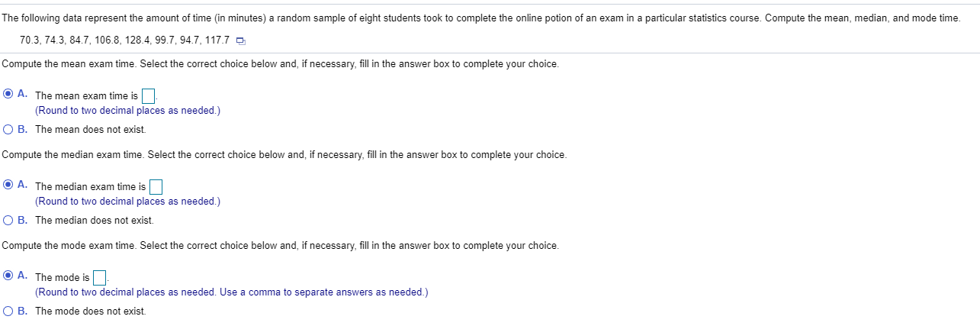The width and height of the screenshot is (980, 326).
Task: Click the mode answer box
Action: coord(100,277)
